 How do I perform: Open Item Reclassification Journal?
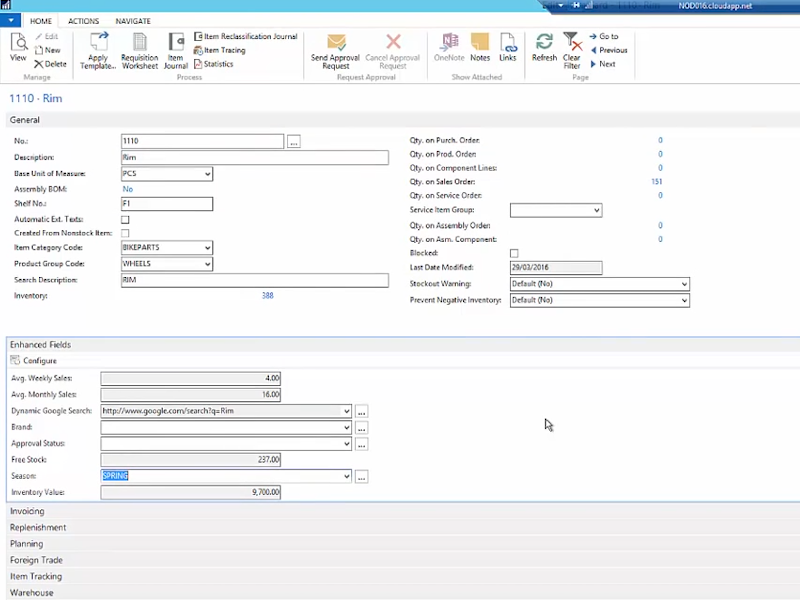pos(245,36)
